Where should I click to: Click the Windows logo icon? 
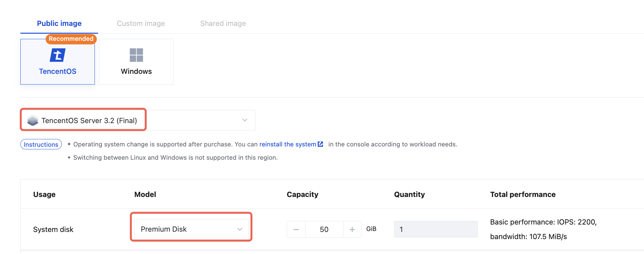coord(136,55)
